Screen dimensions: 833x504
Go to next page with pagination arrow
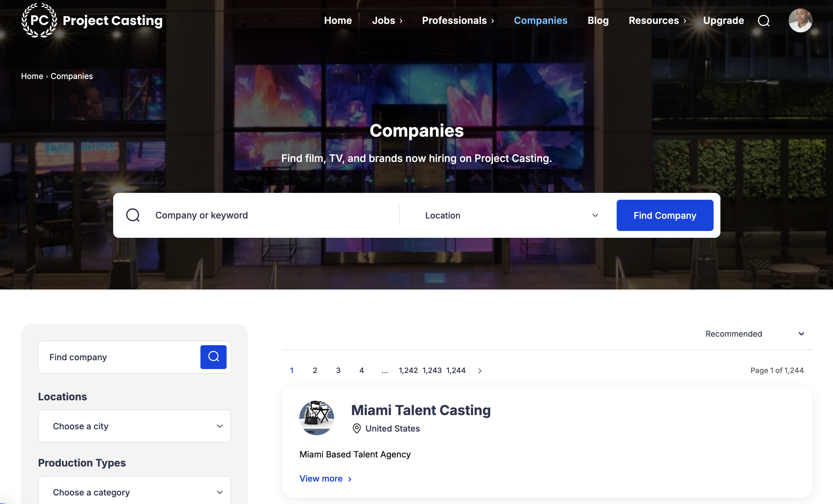(x=480, y=370)
